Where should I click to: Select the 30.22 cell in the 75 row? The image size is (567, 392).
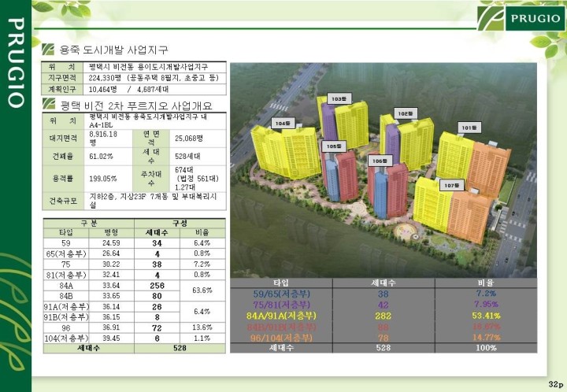(x=111, y=264)
